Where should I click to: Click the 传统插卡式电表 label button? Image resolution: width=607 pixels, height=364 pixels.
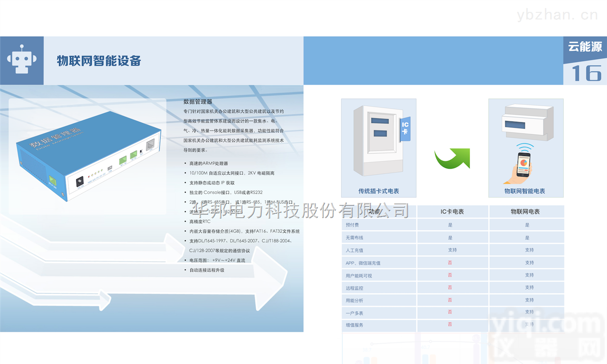tap(378, 191)
